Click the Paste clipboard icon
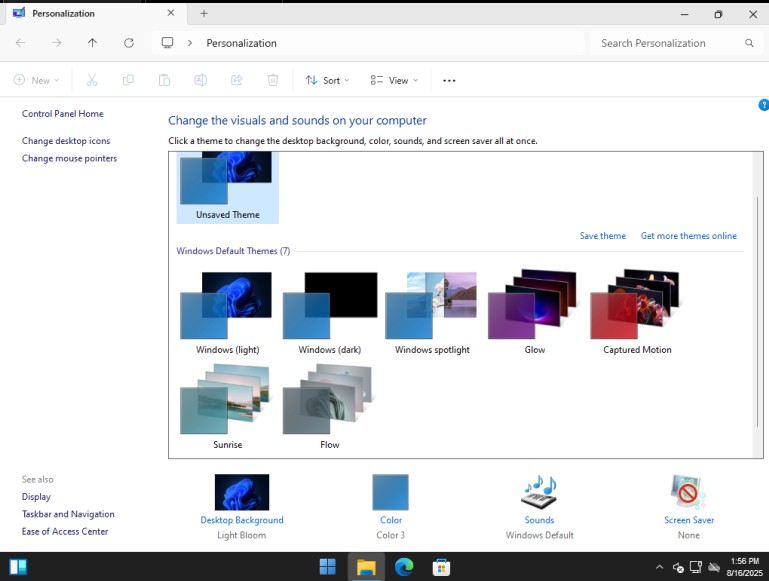769x581 pixels. pyautogui.click(x=164, y=80)
